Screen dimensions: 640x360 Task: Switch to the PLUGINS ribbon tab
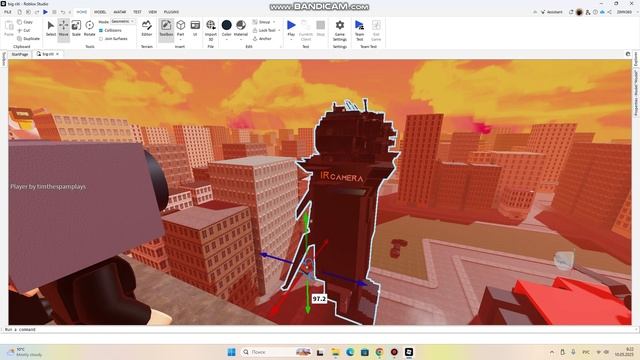[171, 12]
